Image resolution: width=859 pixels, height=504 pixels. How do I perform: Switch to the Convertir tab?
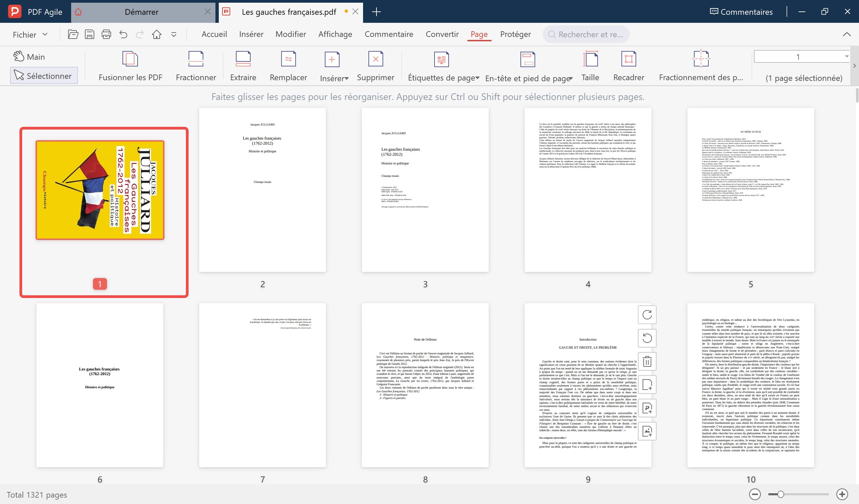pyautogui.click(x=442, y=34)
